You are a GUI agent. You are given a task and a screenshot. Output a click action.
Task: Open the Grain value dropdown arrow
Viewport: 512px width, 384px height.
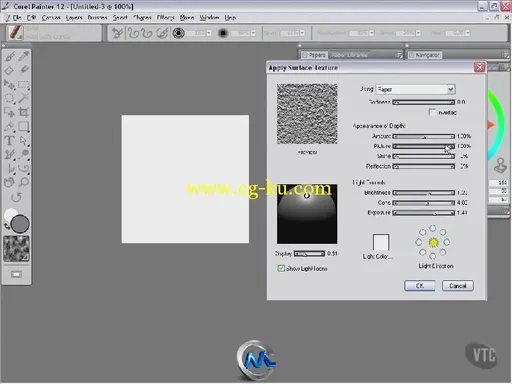302,33
